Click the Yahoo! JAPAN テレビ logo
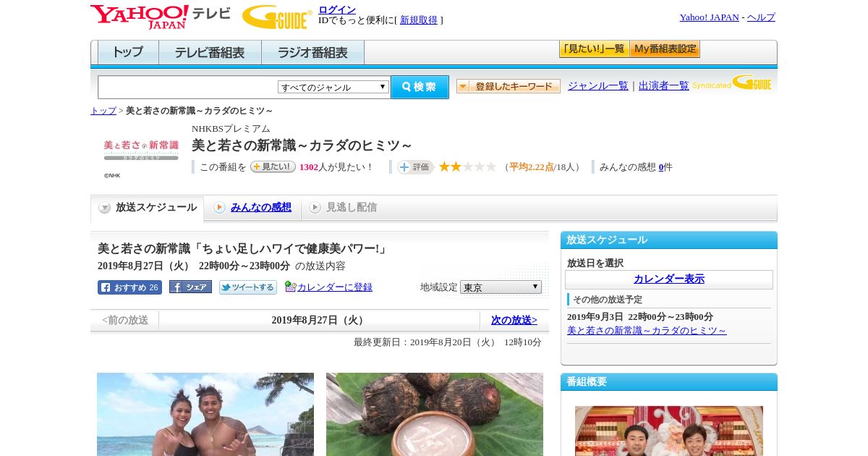 161,17
